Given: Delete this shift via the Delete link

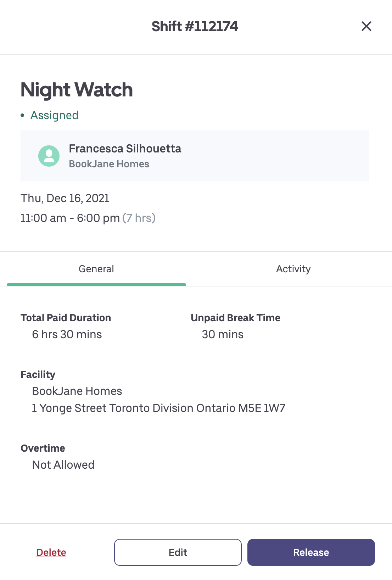Looking at the screenshot, I should (51, 552).
